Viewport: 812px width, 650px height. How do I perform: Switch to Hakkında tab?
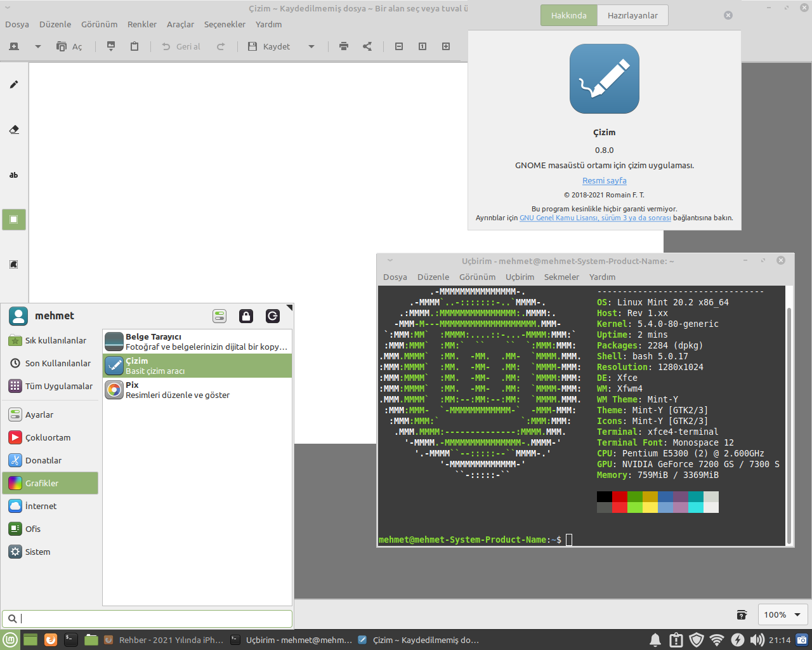[x=569, y=15]
